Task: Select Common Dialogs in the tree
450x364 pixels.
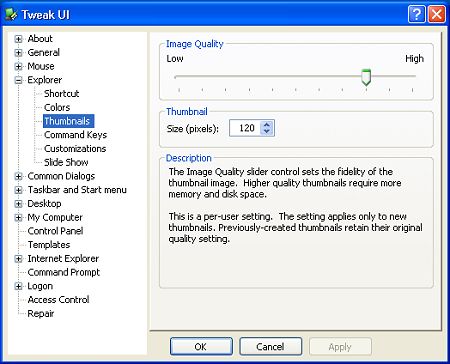Action: point(61,176)
